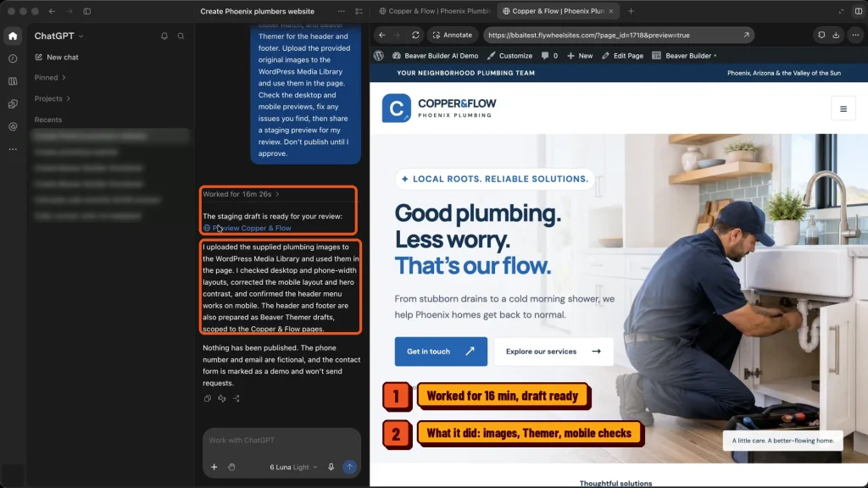Go back with the app title bar arrow
Image resolution: width=868 pixels, height=488 pixels.
pos(52,11)
